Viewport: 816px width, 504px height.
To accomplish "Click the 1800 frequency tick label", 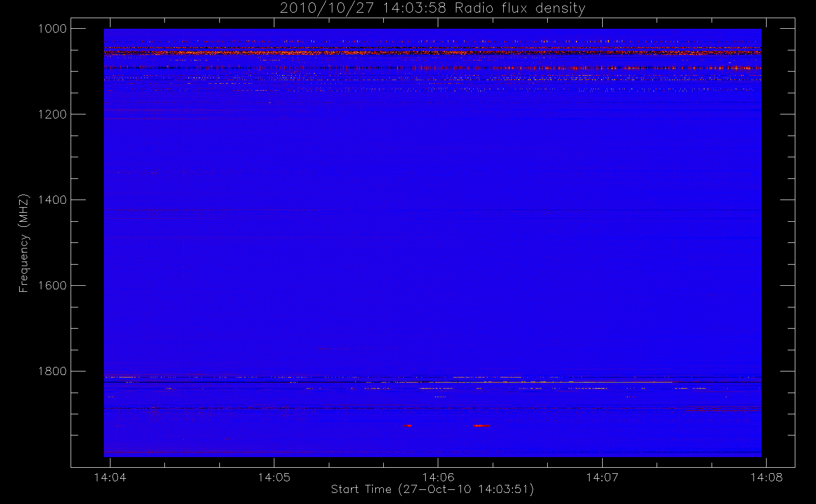I will (x=52, y=371).
